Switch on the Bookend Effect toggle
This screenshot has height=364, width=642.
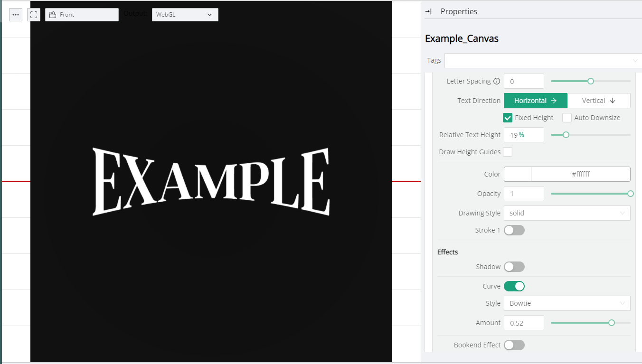point(514,345)
